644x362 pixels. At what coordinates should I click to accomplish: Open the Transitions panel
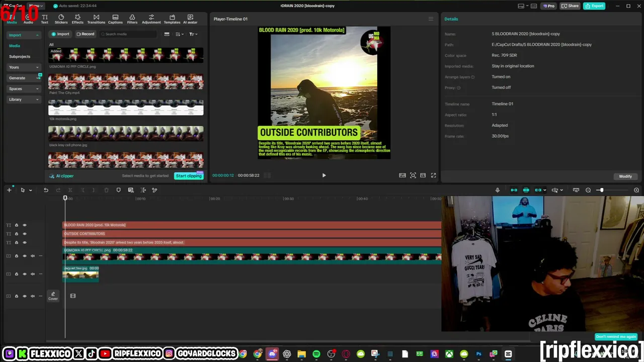coord(96,19)
